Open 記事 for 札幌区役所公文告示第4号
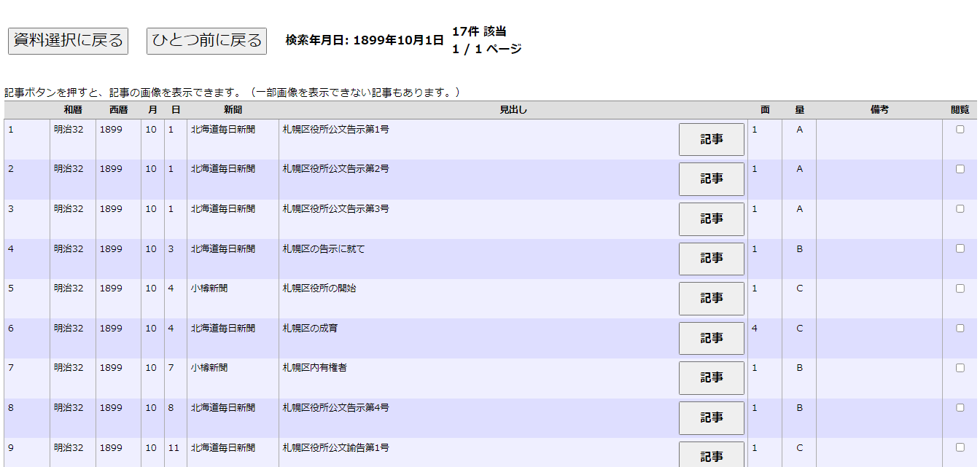Viewport: 980px width, 467px height. point(712,418)
